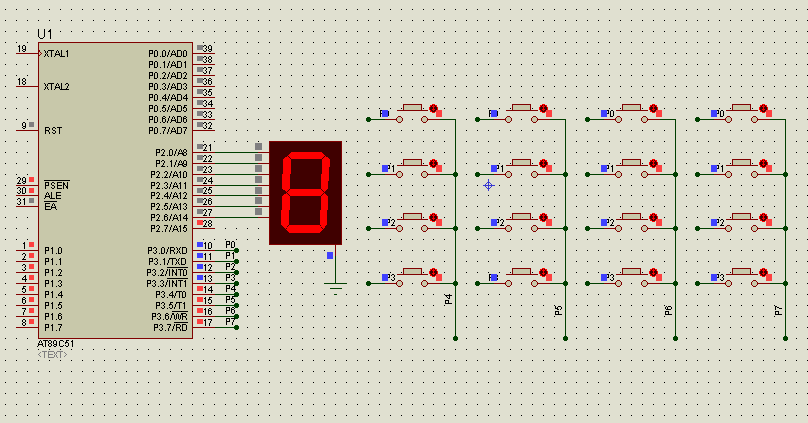Screen dimensions: 808x423
Task: Click pin number 18 beside XTAL2
Action: pyautogui.click(x=22, y=82)
